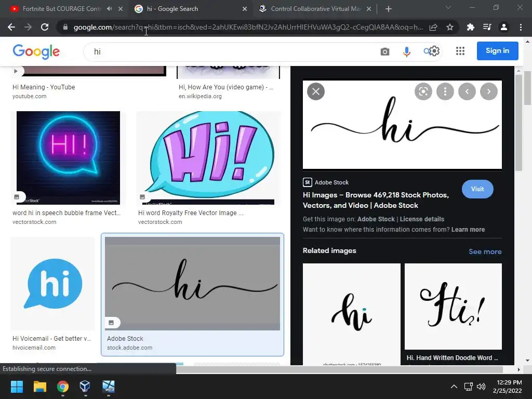Viewport: 532px width, 399px height.
Task: Click the search magnifier icon
Action: 427,51
